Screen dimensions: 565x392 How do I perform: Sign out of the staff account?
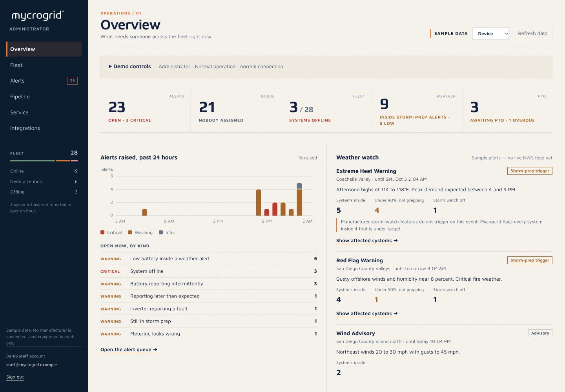(x=15, y=377)
